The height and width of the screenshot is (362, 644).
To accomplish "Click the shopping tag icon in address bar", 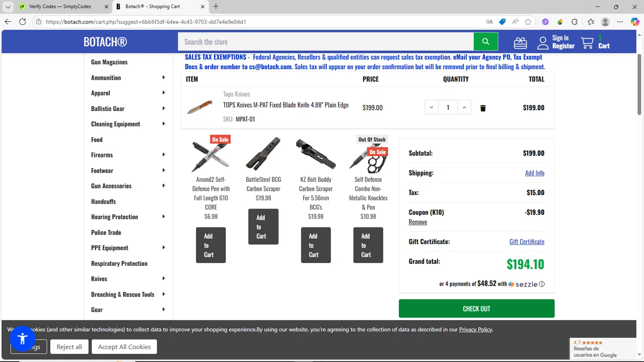I will click(502, 22).
